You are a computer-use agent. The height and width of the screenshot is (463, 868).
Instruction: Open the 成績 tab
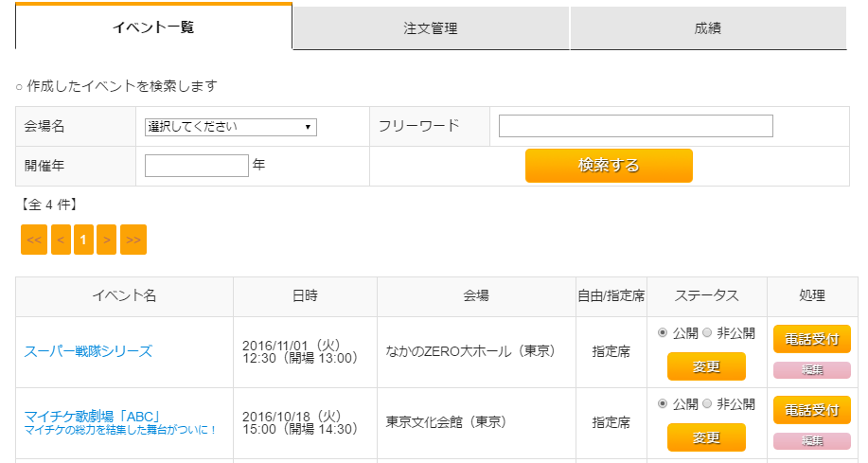[x=707, y=28]
